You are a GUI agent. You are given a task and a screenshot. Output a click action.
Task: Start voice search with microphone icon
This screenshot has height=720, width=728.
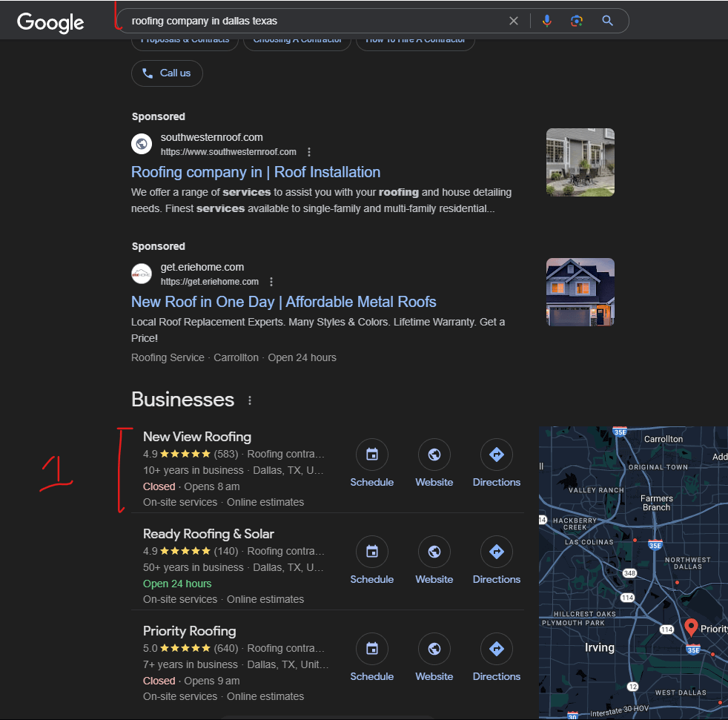pyautogui.click(x=547, y=21)
